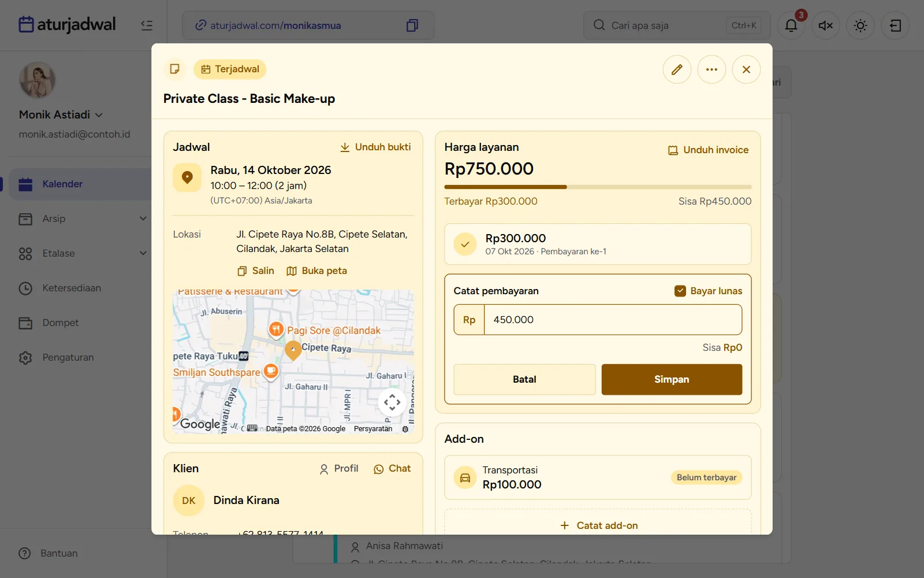Open the Arsip sidebar menu

[x=54, y=218]
